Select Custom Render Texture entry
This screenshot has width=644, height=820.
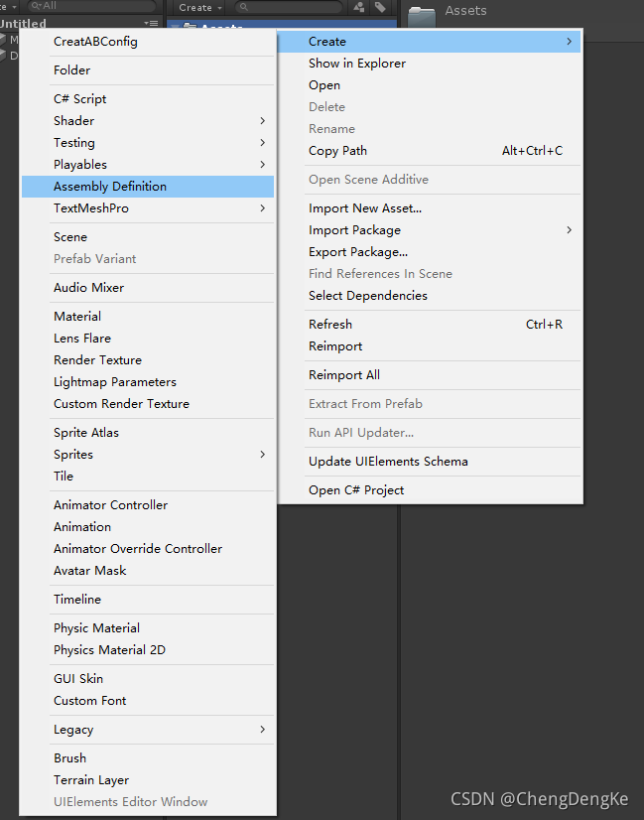[x=148, y=404]
